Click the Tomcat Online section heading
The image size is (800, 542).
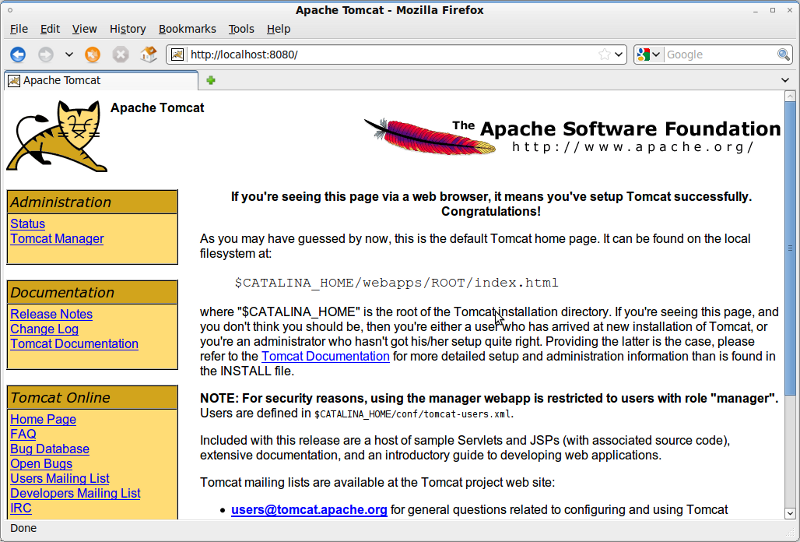tap(92, 398)
